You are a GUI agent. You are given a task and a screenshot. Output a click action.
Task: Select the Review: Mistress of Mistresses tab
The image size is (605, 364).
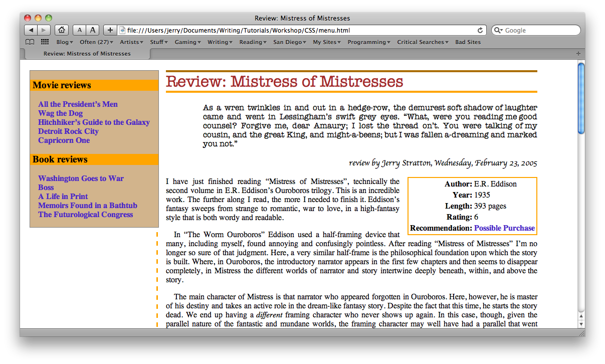87,54
